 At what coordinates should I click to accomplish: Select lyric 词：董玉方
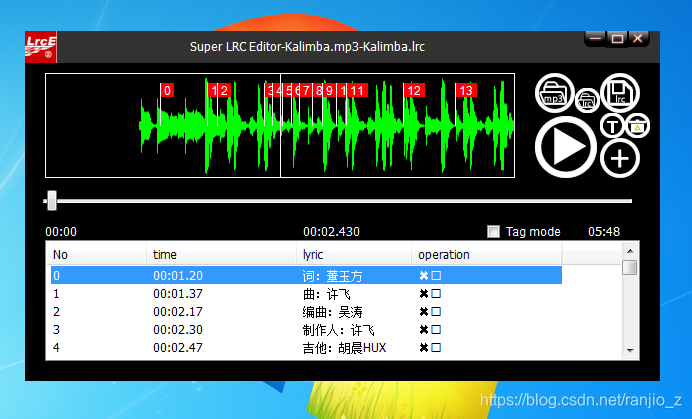tap(333, 276)
